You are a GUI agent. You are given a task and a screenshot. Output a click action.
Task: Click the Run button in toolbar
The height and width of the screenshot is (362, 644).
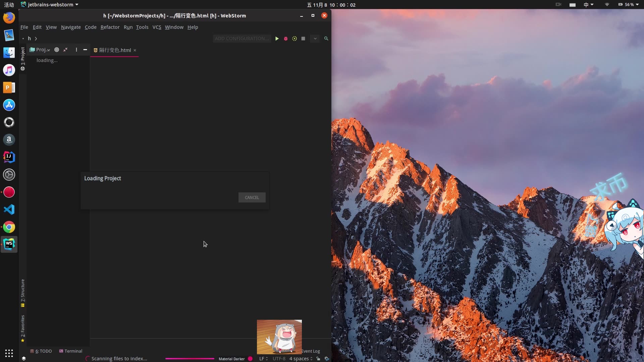276,39
